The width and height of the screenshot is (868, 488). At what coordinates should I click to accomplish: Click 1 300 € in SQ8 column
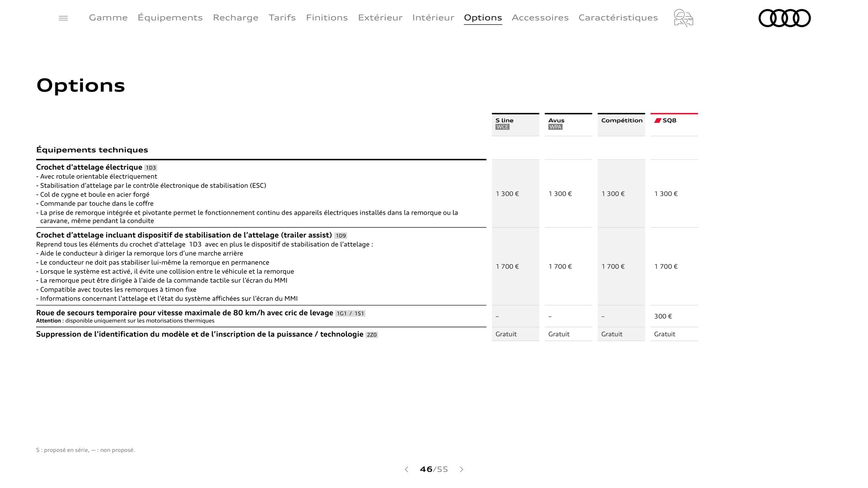pyautogui.click(x=666, y=194)
